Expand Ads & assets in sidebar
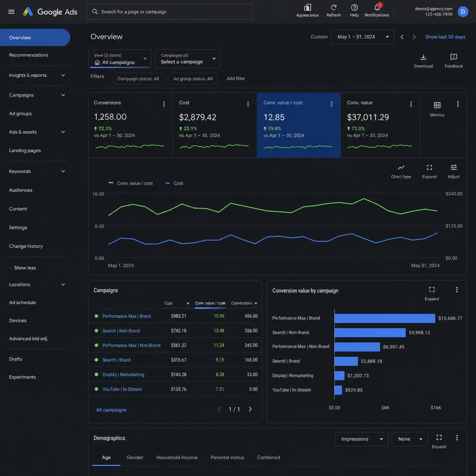The image size is (476, 476). pyautogui.click(x=63, y=132)
